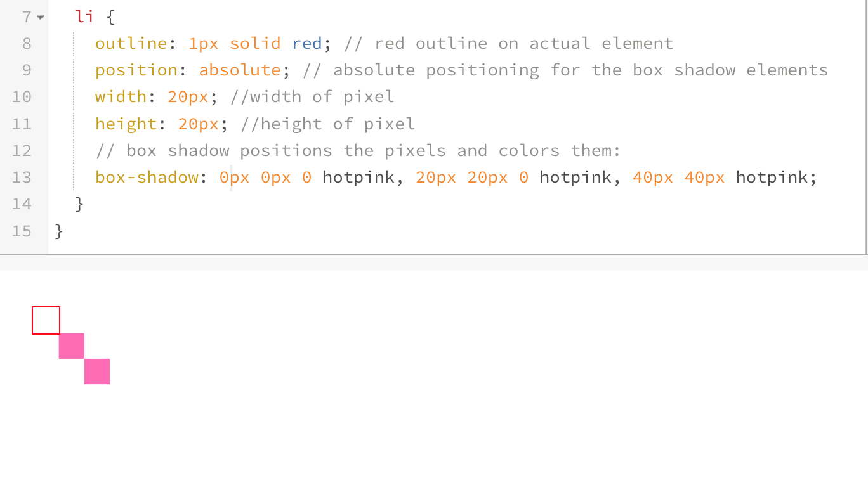Click the last 'hotpink' before the semicolon
Image resolution: width=868 pixels, height=478 pixels.
tap(772, 177)
